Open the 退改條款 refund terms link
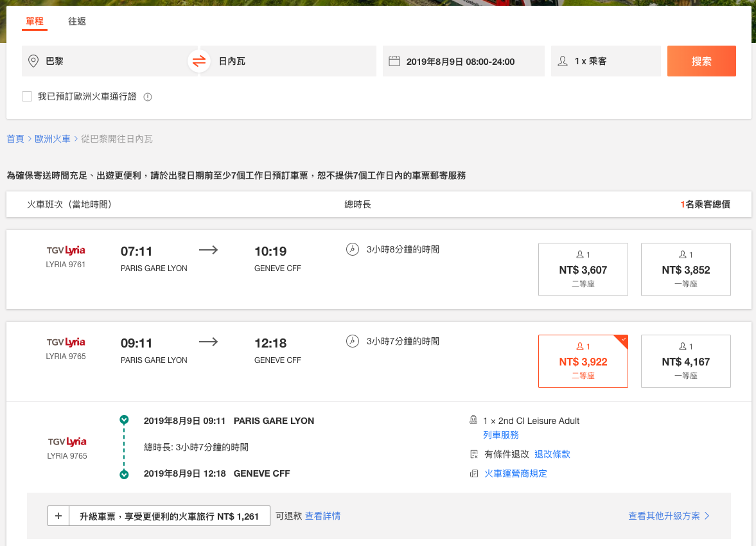 [552, 454]
